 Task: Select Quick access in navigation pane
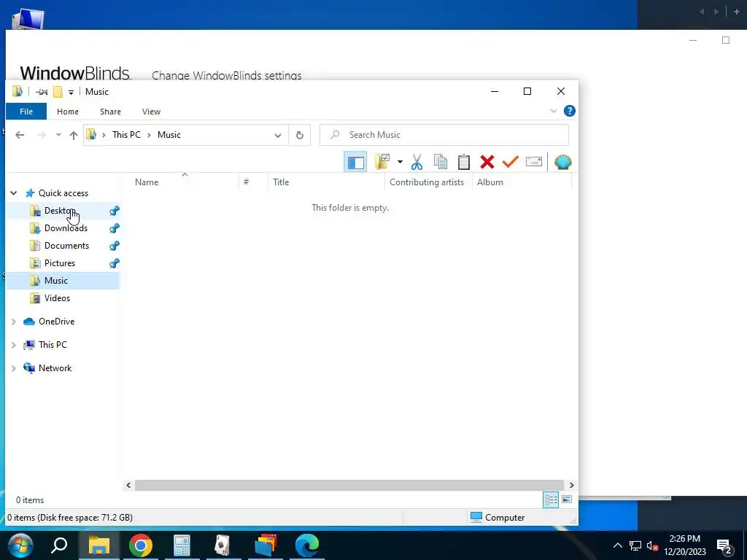coord(63,192)
